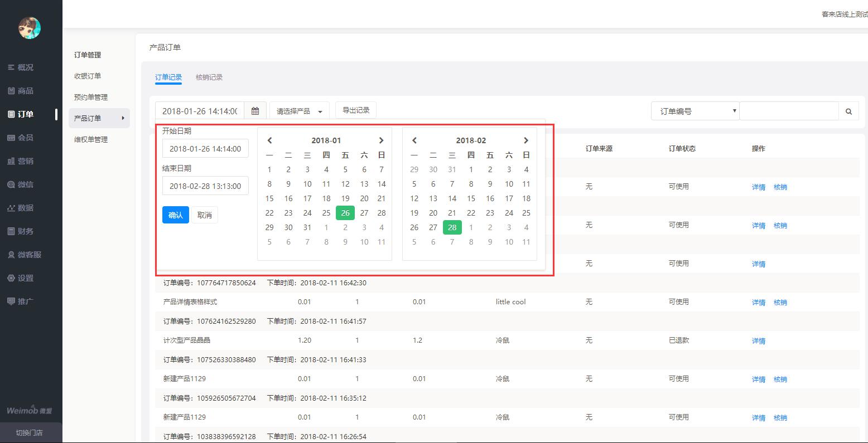Expand 产品订单 submenu arrow
The image size is (868, 443).
[x=123, y=118]
